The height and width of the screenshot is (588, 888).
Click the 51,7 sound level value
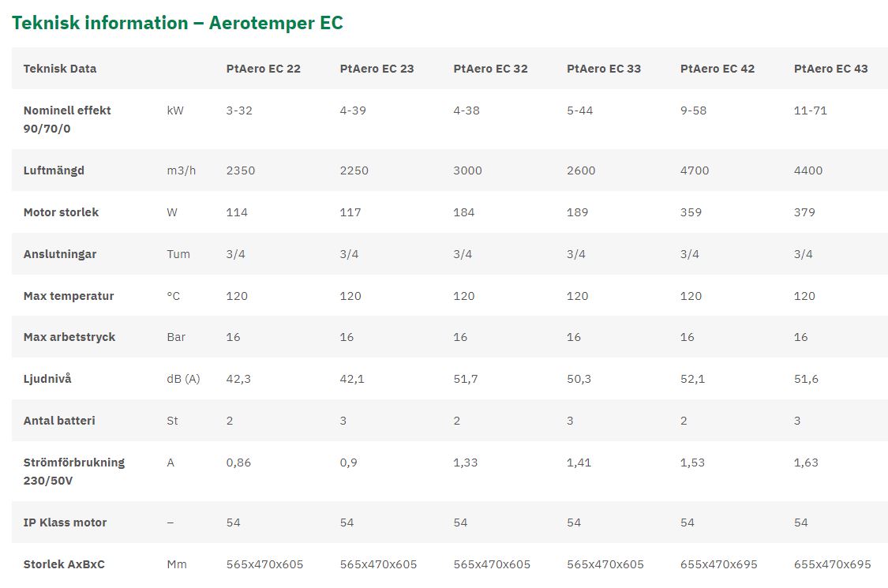pos(466,379)
